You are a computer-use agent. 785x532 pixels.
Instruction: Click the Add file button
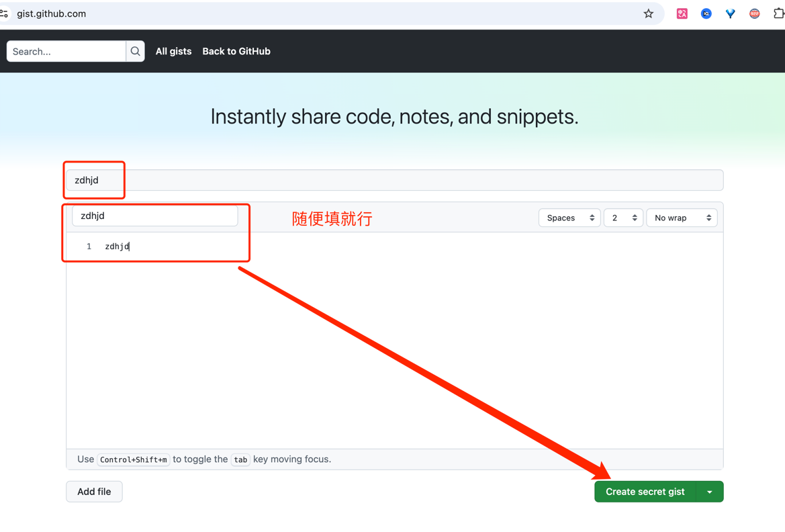[94, 492]
